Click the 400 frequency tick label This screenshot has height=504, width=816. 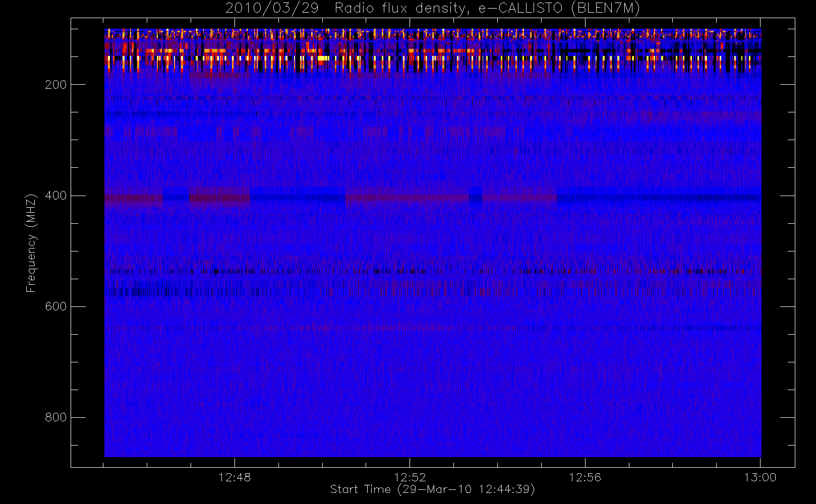tap(56, 196)
